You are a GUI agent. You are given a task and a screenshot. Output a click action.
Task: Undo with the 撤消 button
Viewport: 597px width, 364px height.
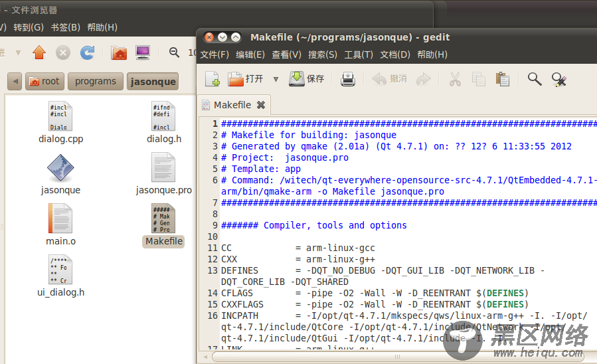click(390, 79)
